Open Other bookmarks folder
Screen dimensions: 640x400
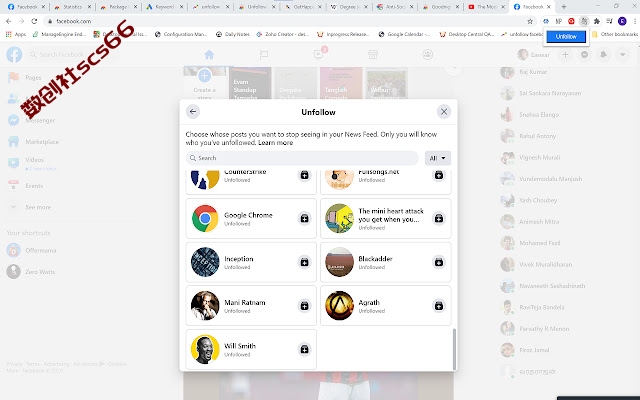pyautogui.click(x=615, y=34)
